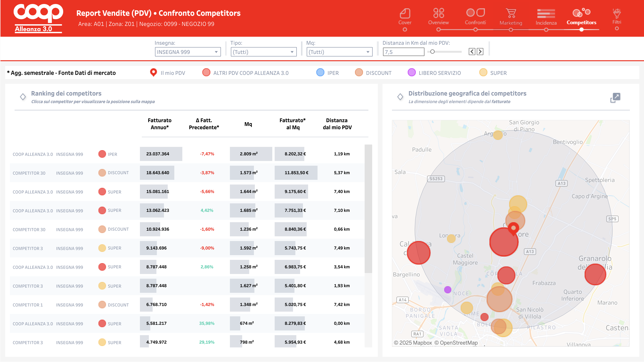This screenshot has width=644, height=362.
Task: Select the Incidenza step on the navigation line
Action: 546,29
